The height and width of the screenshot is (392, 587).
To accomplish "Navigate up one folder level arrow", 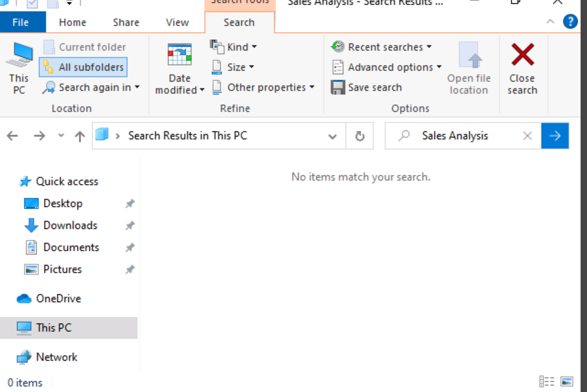I will pos(80,136).
